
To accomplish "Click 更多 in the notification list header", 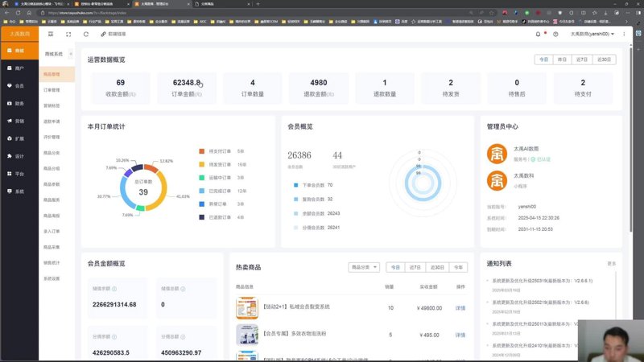I will (x=612, y=264).
